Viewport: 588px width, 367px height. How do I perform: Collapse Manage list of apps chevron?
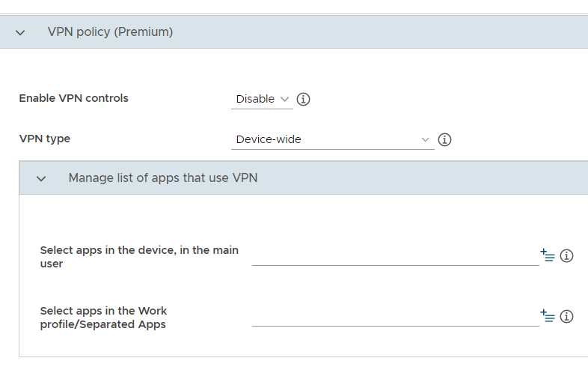[41, 178]
